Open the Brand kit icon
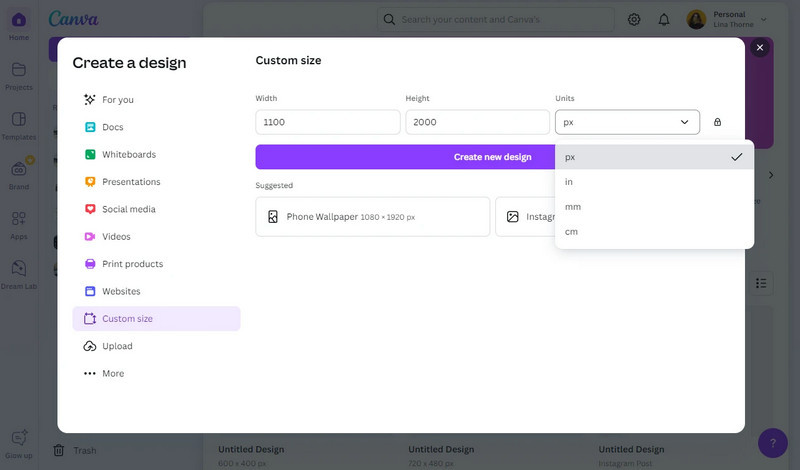The width and height of the screenshot is (800, 470). 18,170
